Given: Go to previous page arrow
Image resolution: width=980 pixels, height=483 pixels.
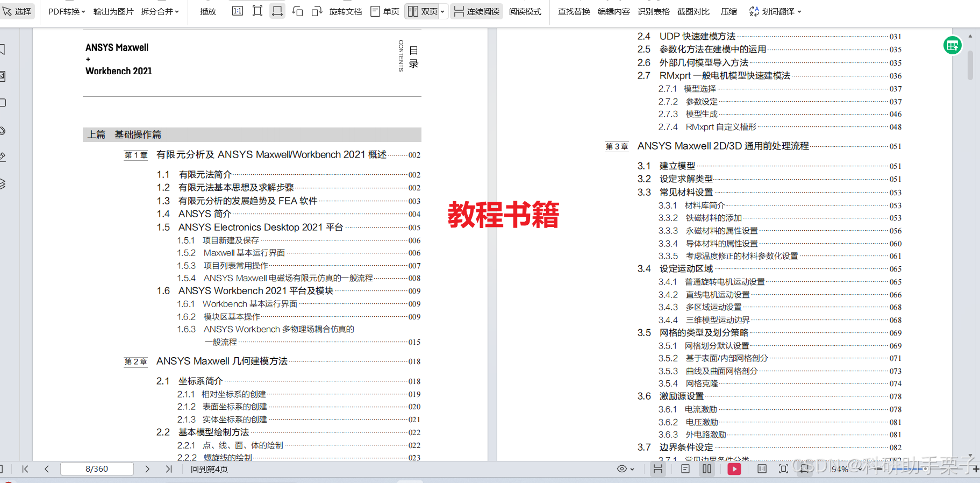Looking at the screenshot, I should (47, 469).
